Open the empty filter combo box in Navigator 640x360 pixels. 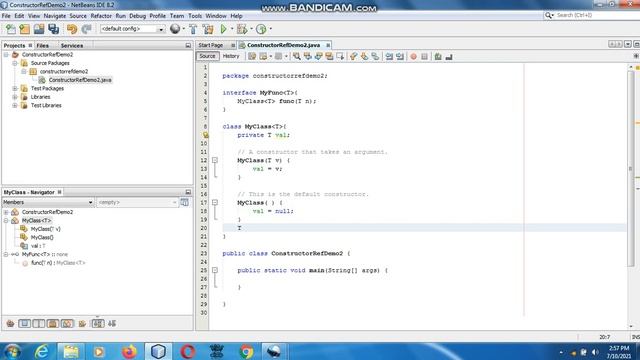click(137, 202)
